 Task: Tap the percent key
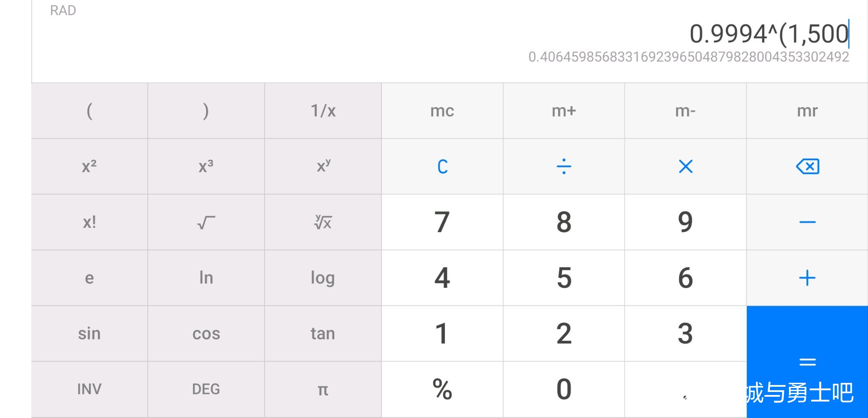click(442, 389)
